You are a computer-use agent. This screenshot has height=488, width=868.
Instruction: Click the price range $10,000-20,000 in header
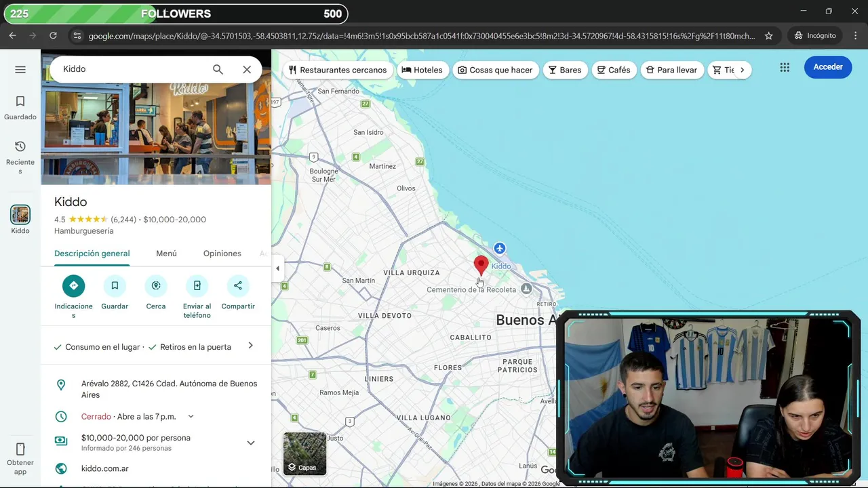175,220
